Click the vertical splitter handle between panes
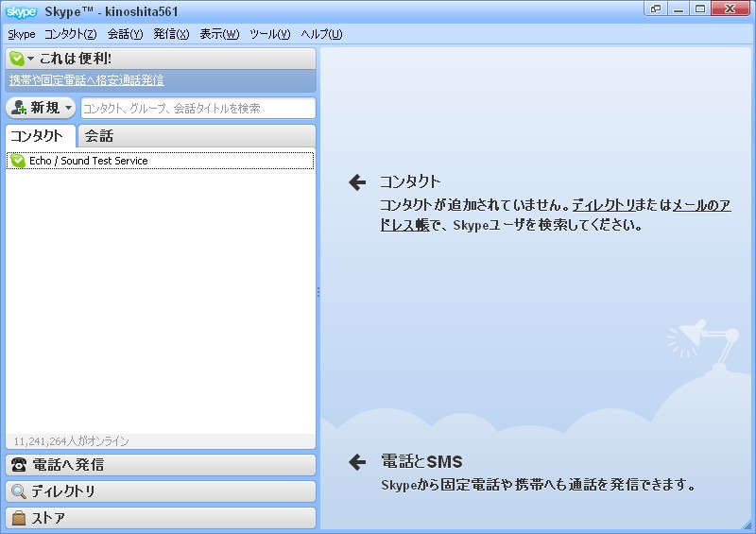Image resolution: width=756 pixels, height=534 pixels. pos(318,292)
